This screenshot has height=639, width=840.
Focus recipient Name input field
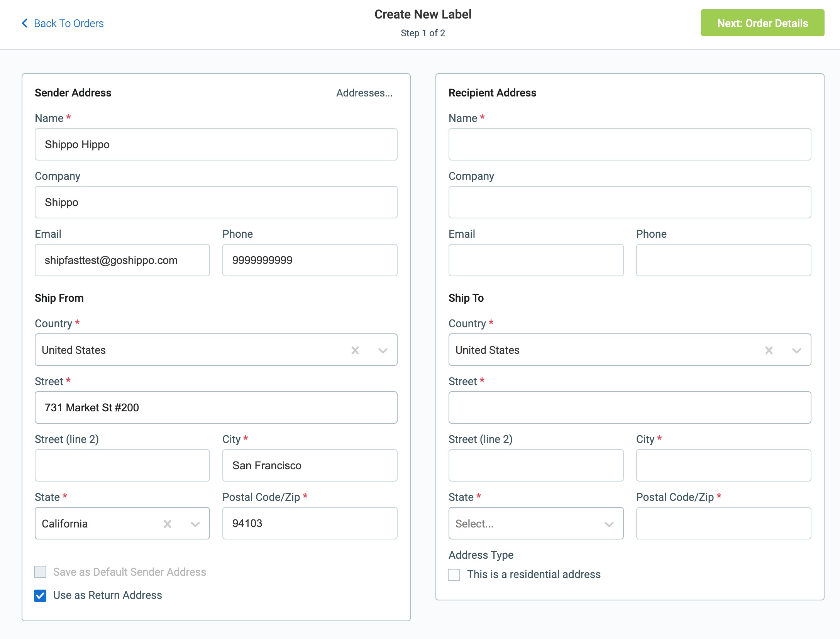click(630, 144)
